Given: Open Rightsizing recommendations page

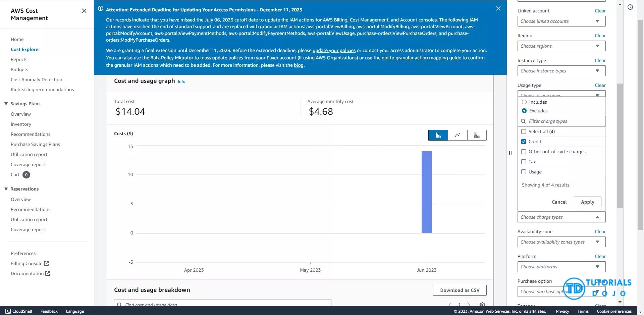Looking at the screenshot, I should point(42,90).
